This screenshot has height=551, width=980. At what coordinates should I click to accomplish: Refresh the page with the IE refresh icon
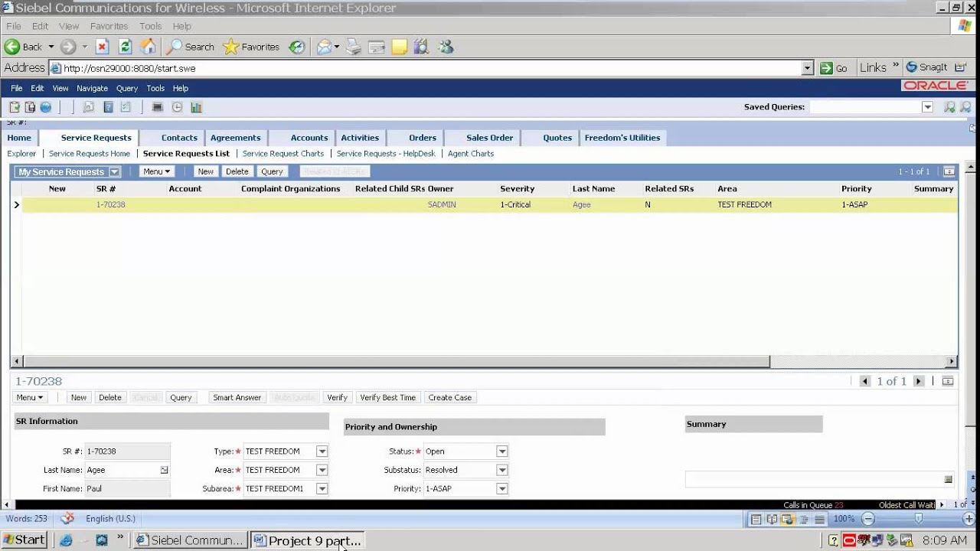point(125,47)
